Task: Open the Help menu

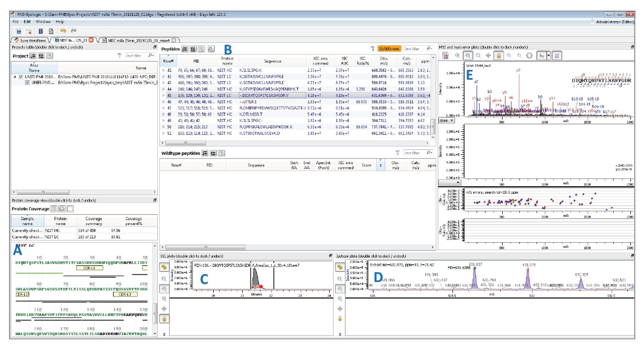Action: [60, 22]
